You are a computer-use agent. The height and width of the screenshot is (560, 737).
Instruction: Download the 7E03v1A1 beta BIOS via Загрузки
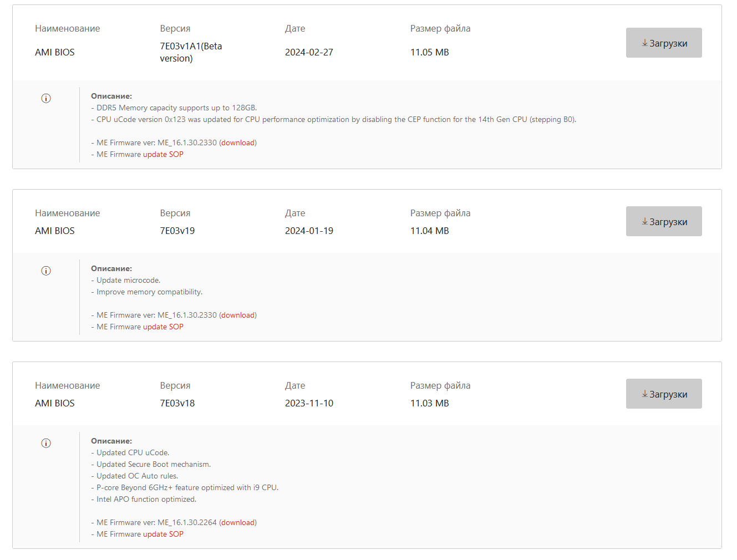(x=664, y=43)
